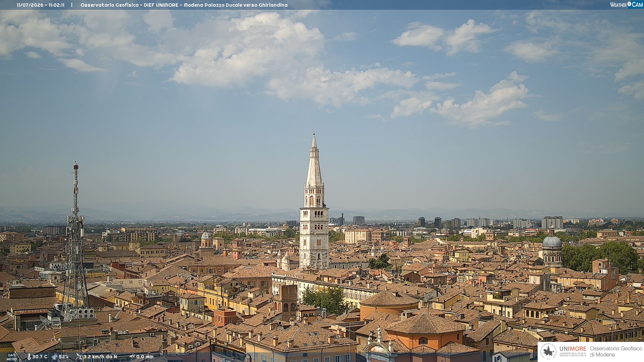The image size is (644, 362).
Task: Click the 3.2 km/h da N wind reading
Action: tap(100, 357)
